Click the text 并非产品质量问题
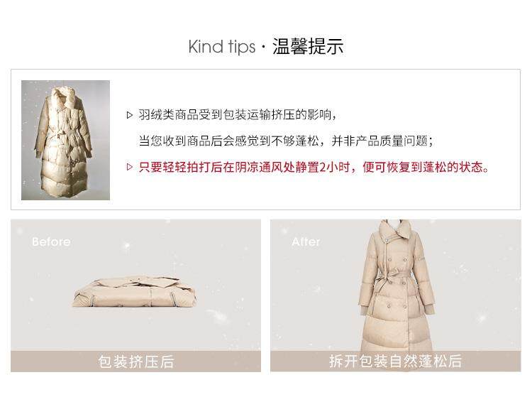 382,141
